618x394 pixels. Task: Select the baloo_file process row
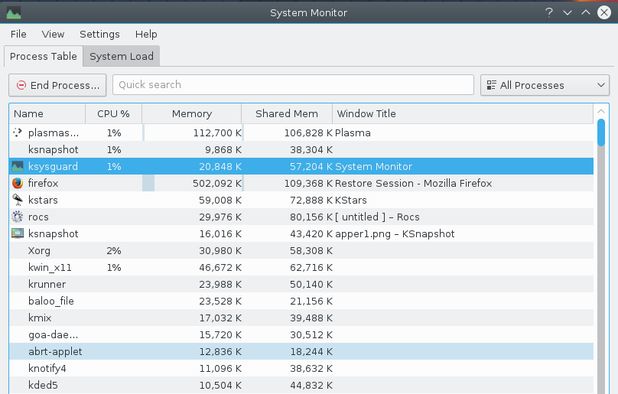(301, 301)
